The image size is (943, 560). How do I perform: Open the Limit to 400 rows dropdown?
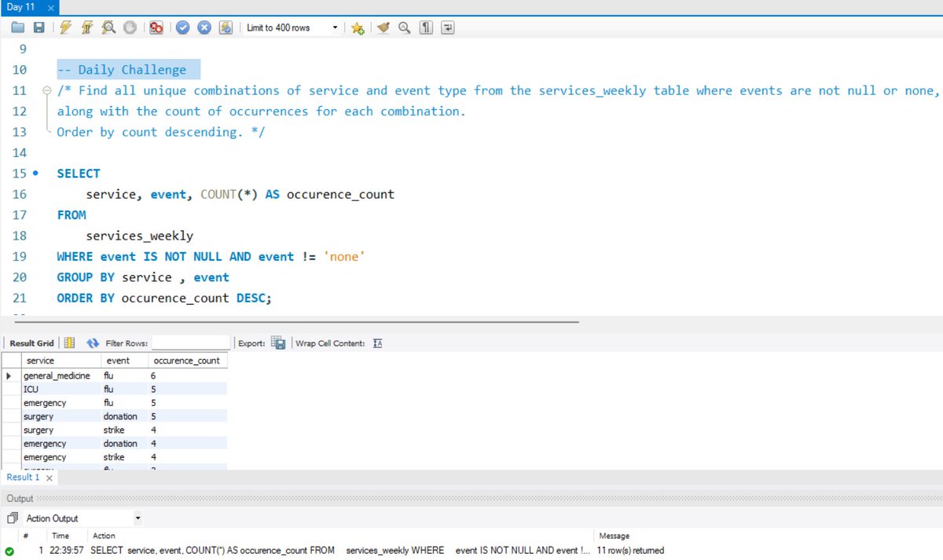[291, 27]
